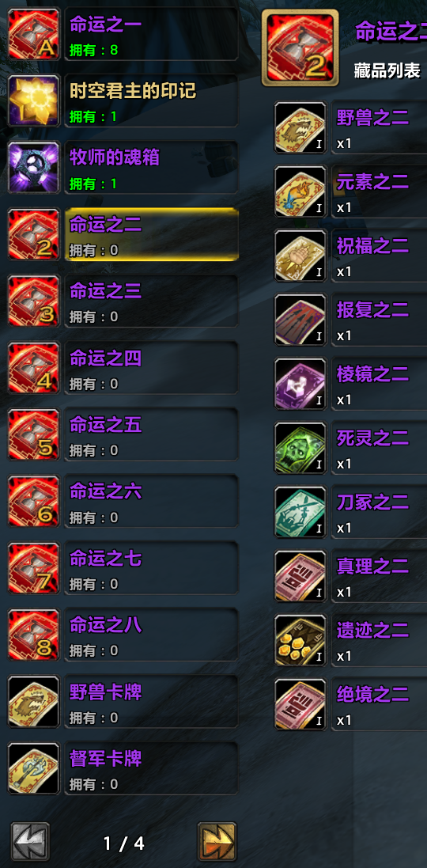Click the 真理之二 item name

click(x=372, y=566)
